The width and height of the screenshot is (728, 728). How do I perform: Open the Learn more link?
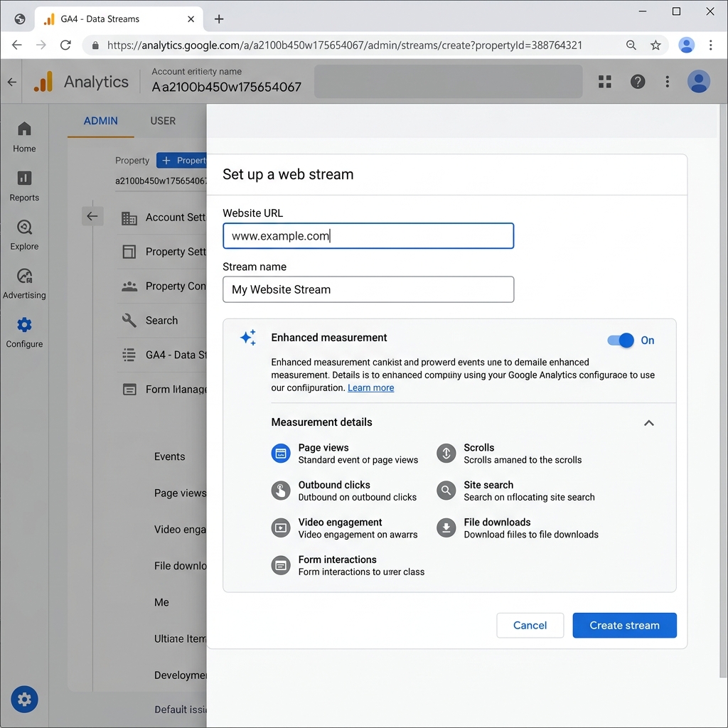[370, 387]
